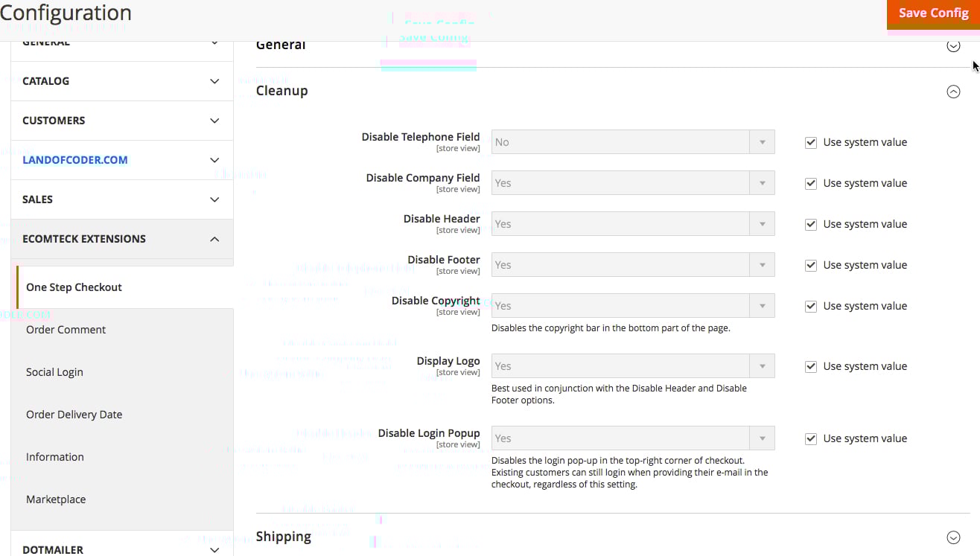The image size is (980, 556).
Task: Open the Disable Login Popup dropdown
Action: pos(633,438)
